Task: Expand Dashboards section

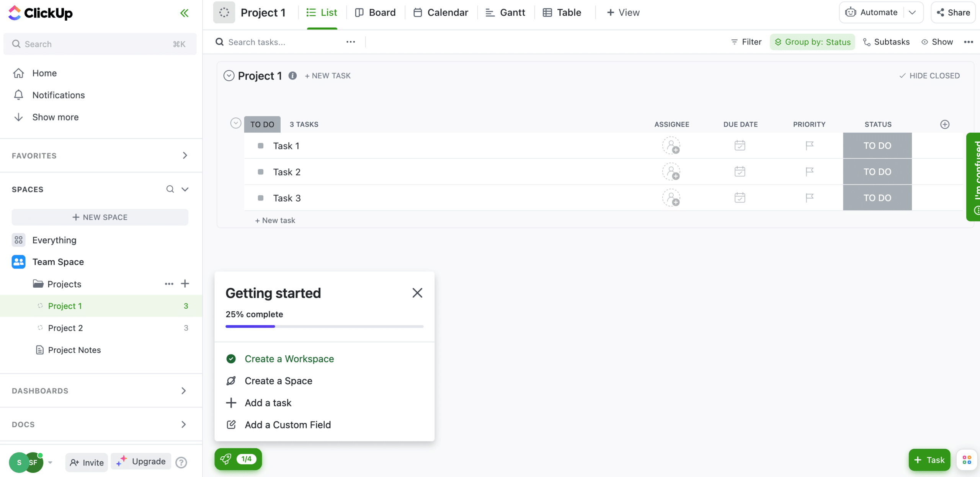Action: click(184, 391)
